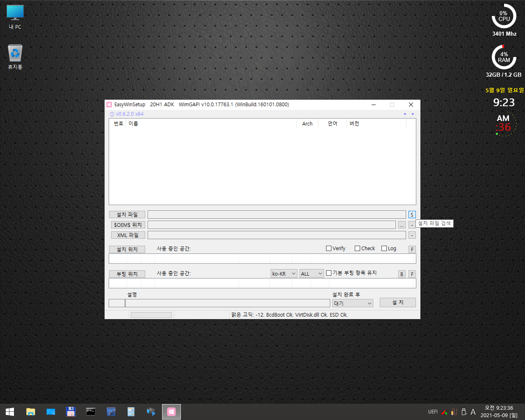Click the RAM usage gauge widget
The width and height of the screenshot is (525, 420).
click(504, 57)
